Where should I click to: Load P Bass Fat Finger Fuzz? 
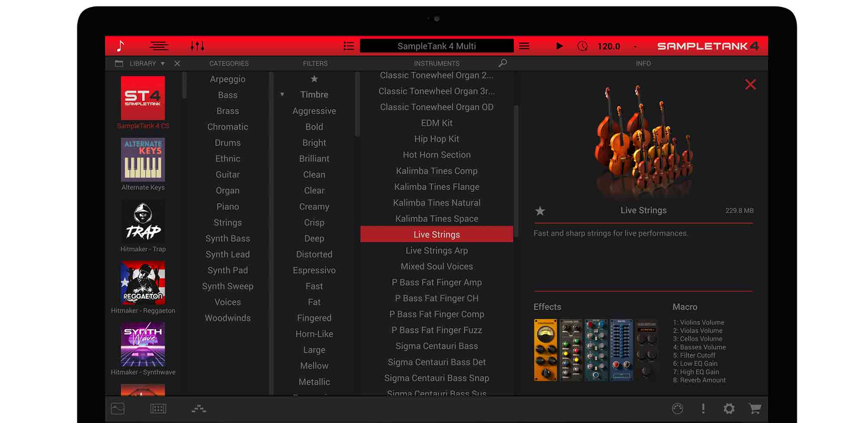click(x=437, y=330)
